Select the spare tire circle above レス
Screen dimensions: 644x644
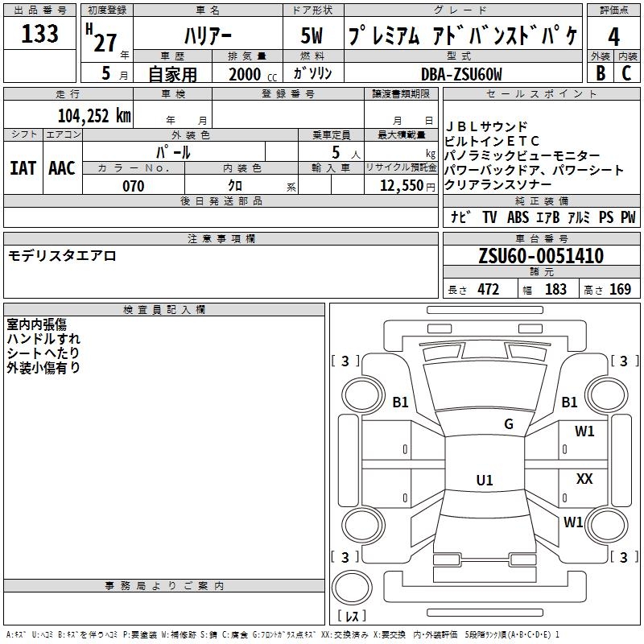click(x=352, y=588)
